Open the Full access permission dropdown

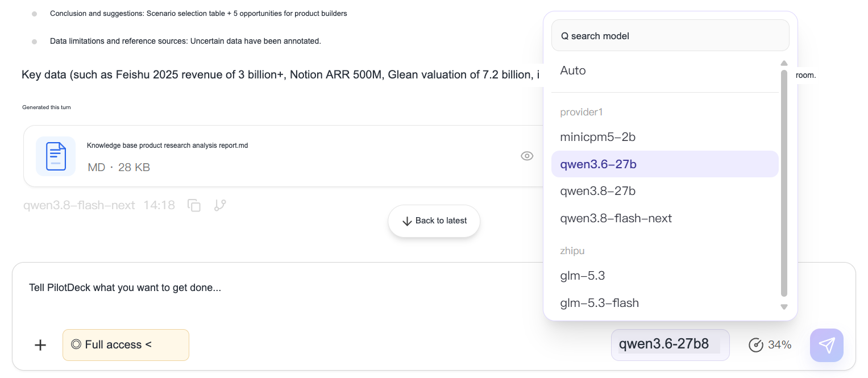pyautogui.click(x=126, y=345)
